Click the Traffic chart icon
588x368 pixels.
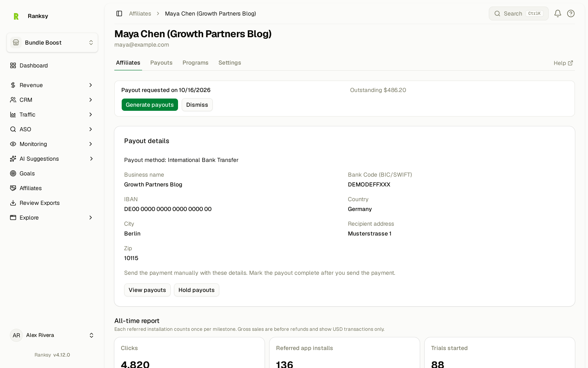13,114
